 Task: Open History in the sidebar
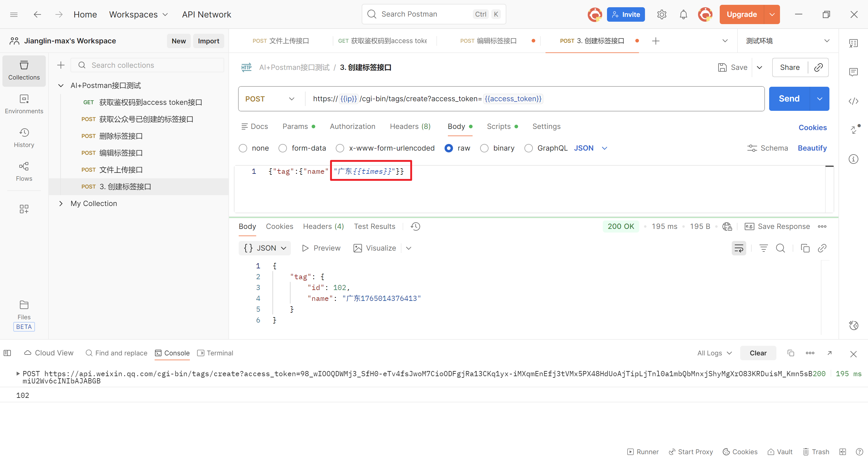coord(24,138)
